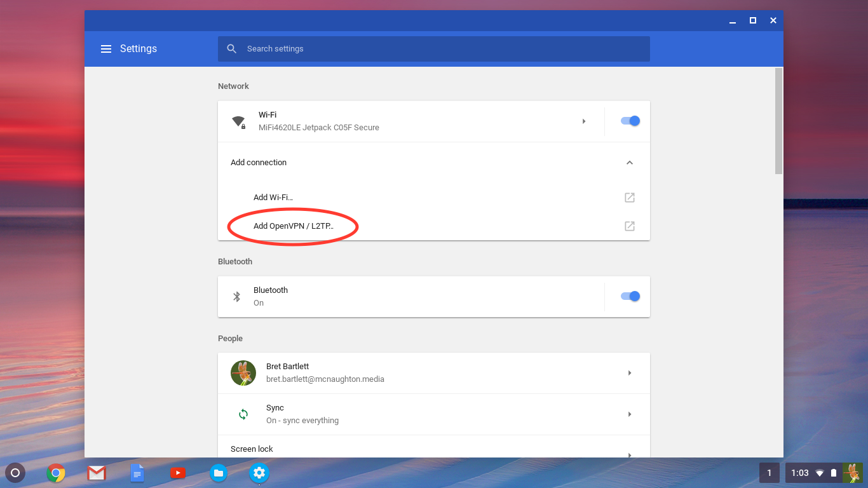
Task: Collapse the Add connection section
Action: [x=629, y=163]
